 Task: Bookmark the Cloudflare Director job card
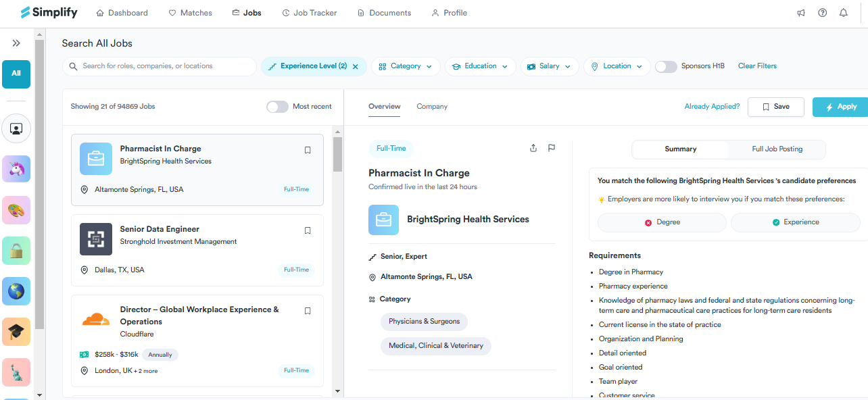308,311
